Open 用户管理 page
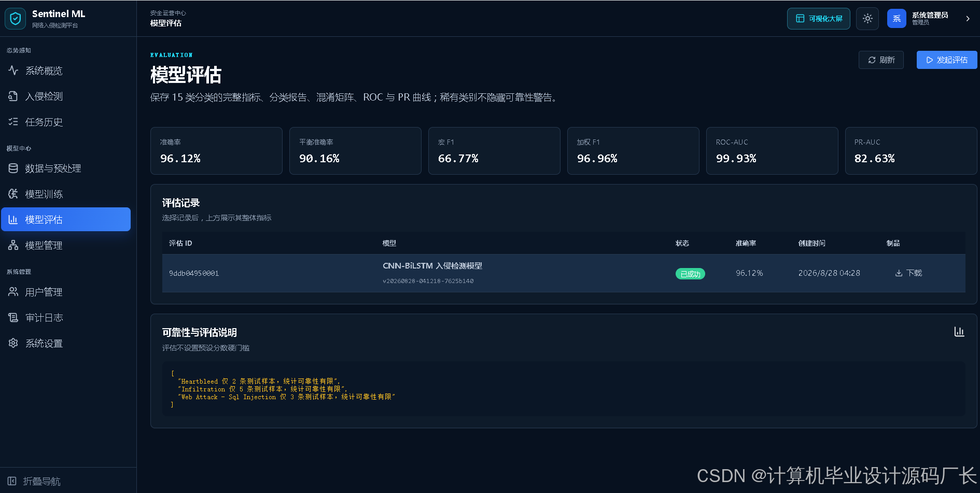The image size is (980, 493). [66, 292]
